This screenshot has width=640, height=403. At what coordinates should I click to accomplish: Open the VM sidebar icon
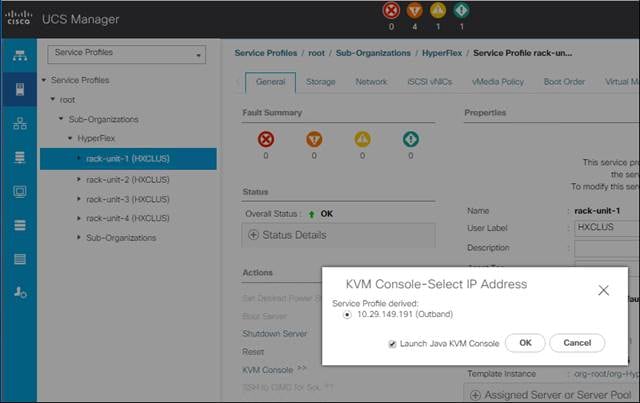pyautogui.click(x=20, y=191)
